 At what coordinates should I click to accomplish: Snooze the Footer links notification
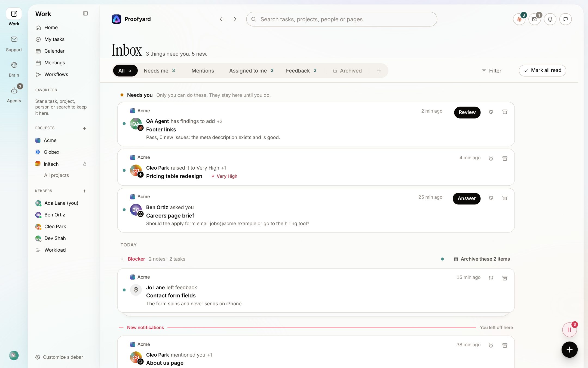[491, 112]
